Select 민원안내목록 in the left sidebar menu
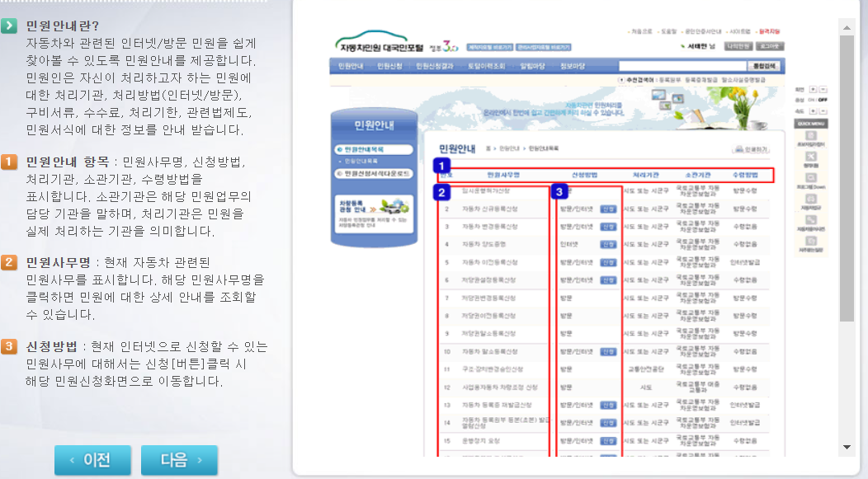This screenshot has width=868, height=479. coord(373,148)
